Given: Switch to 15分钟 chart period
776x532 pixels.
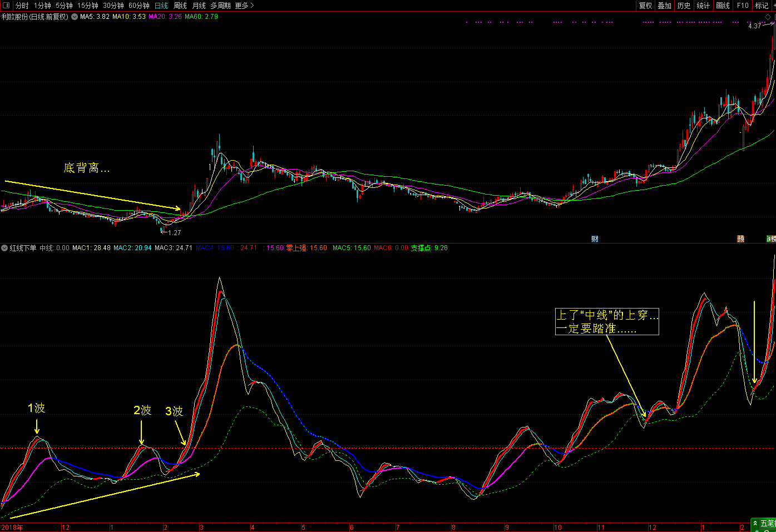Looking at the screenshot, I should 88,6.
